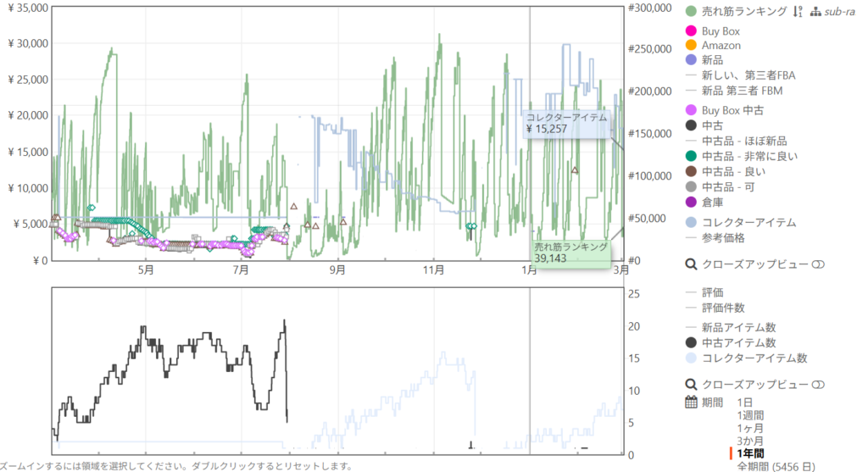Switch the lower クローズアップビュー toggle
Image resolution: width=868 pixels, height=472 pixels.
click(x=818, y=384)
